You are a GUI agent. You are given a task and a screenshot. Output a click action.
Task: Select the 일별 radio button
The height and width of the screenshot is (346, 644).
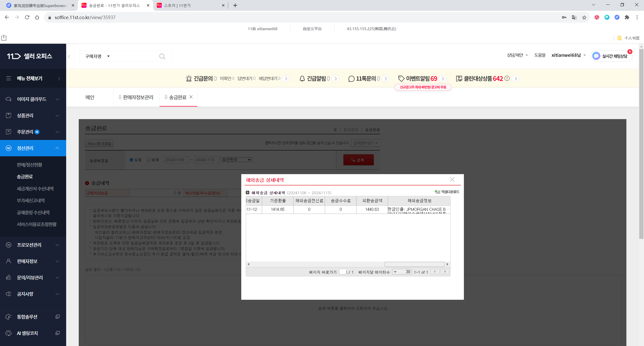[x=131, y=160]
